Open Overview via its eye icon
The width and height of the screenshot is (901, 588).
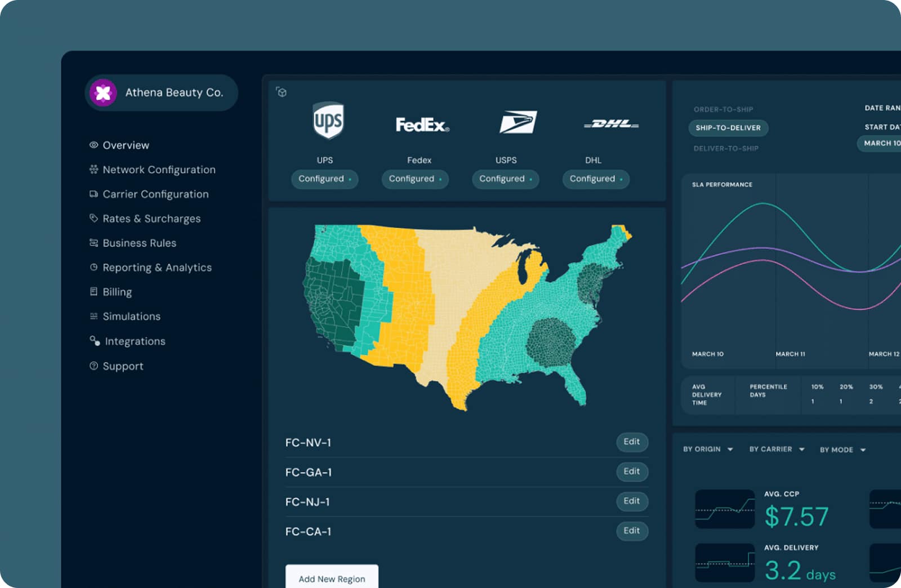tap(93, 145)
